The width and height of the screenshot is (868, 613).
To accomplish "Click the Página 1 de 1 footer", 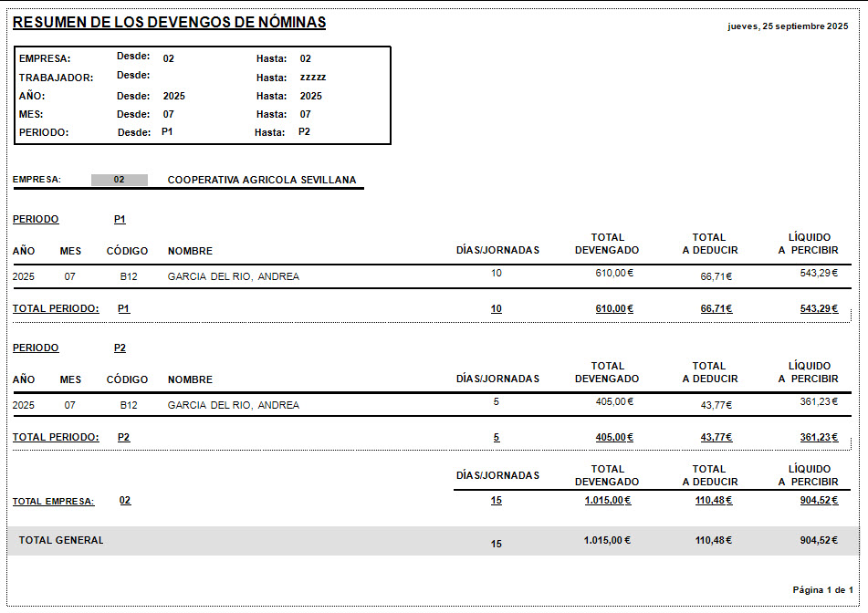I will pyautogui.click(x=822, y=590).
